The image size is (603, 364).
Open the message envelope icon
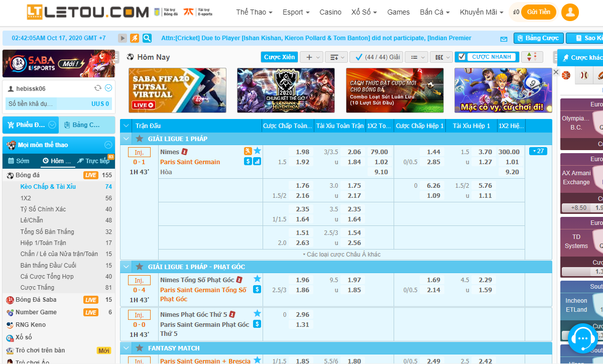[x=504, y=39]
